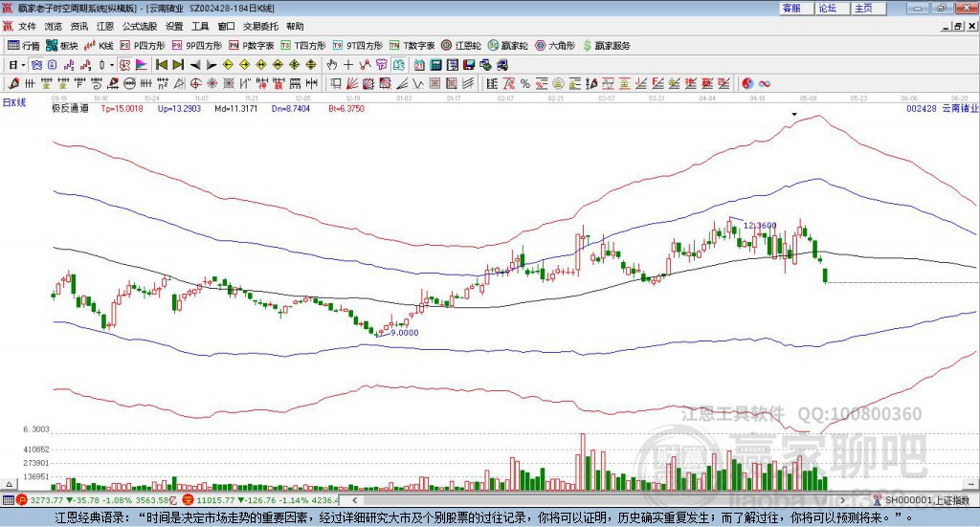
Task: Open 赢家服务 service with dollar icon
Action: (x=606, y=46)
